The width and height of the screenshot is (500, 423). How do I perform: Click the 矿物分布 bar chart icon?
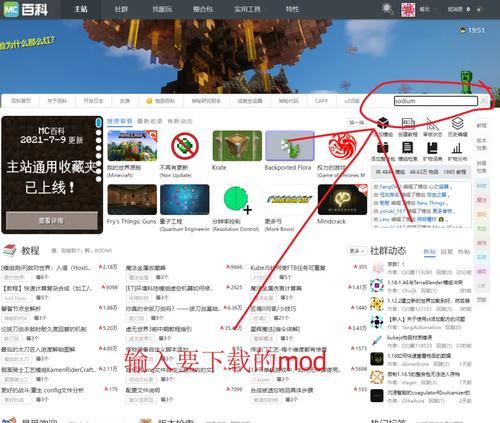[457, 148]
